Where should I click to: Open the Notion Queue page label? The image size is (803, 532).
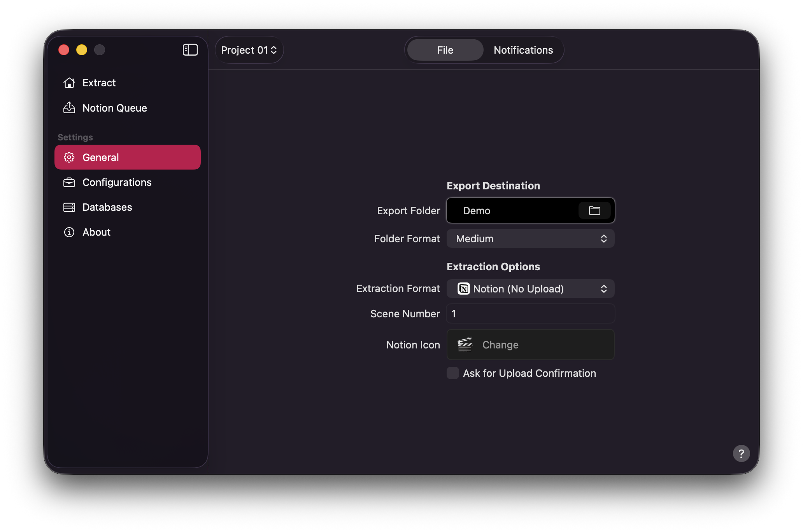click(x=115, y=108)
